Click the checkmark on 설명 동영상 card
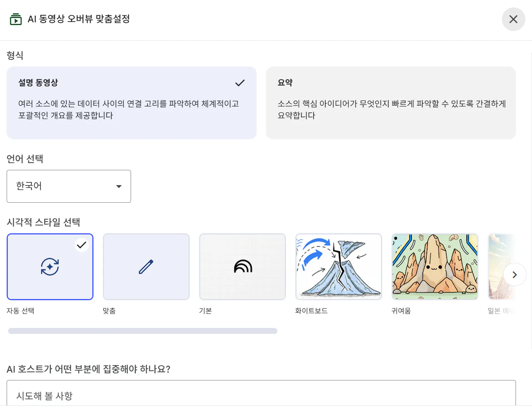The image size is (532, 409). [240, 83]
